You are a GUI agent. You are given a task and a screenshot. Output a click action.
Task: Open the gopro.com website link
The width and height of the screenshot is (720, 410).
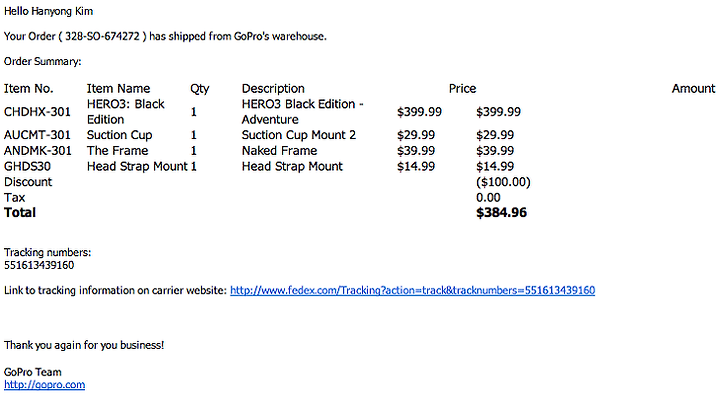tap(45, 385)
